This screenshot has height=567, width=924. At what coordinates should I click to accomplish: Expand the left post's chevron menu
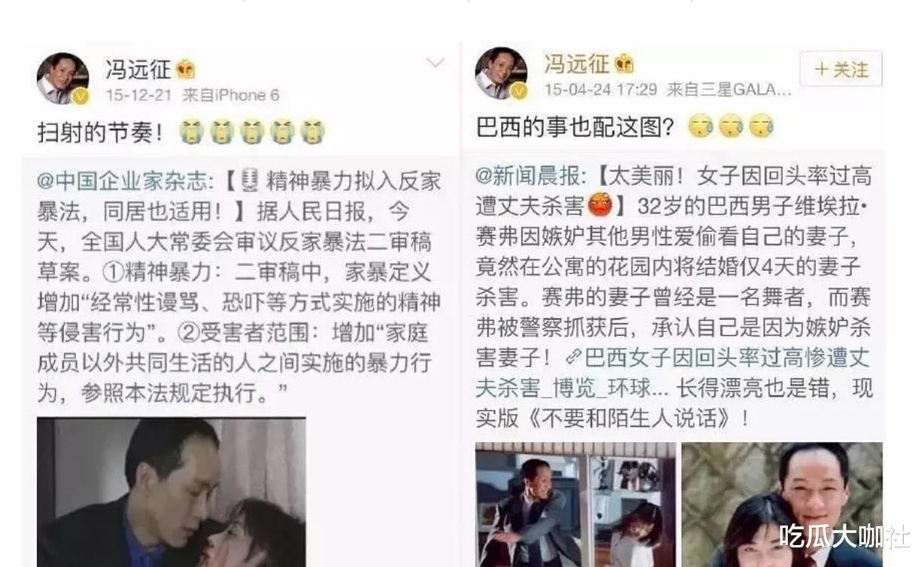click(435, 62)
